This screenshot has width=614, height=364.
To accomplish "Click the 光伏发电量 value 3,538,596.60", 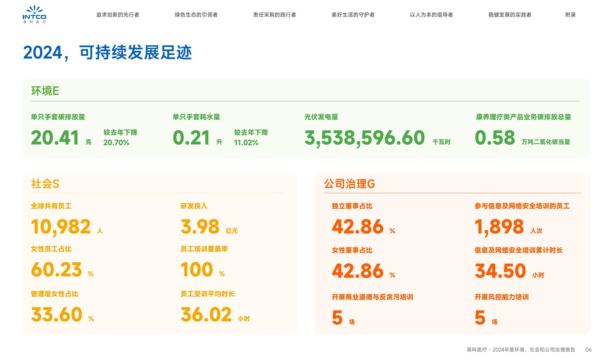I will 364,138.
